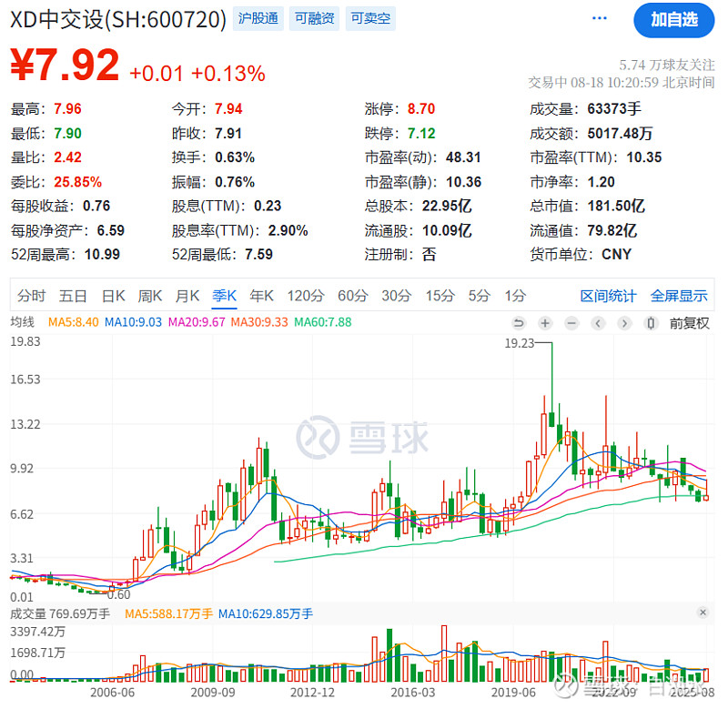This screenshot has height=709, width=728.
Task: Click the MA60:7.88 indicator
Action: [x=323, y=322]
